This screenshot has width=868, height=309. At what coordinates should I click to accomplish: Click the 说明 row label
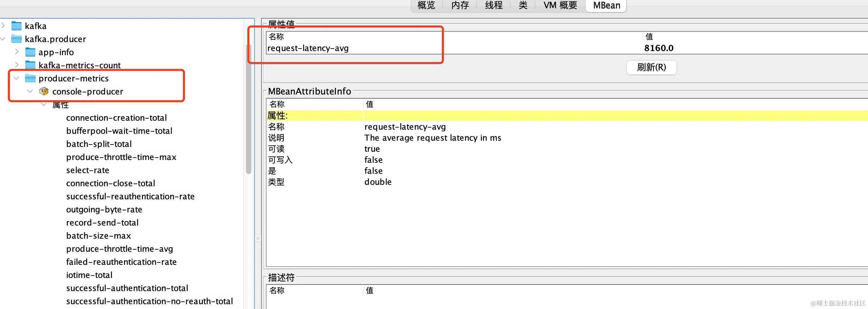[276, 138]
